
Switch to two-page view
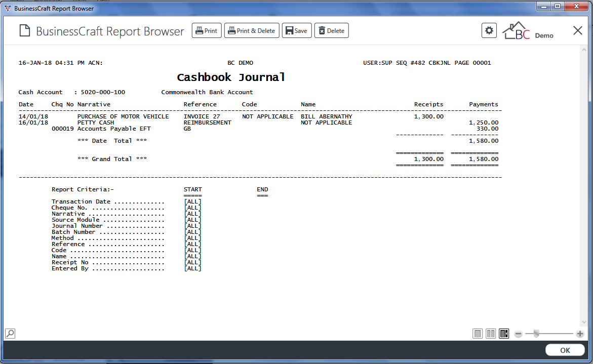pyautogui.click(x=491, y=334)
